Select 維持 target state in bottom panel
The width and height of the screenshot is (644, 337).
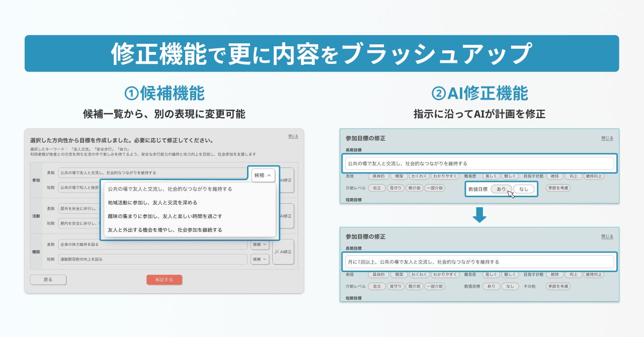click(x=554, y=275)
